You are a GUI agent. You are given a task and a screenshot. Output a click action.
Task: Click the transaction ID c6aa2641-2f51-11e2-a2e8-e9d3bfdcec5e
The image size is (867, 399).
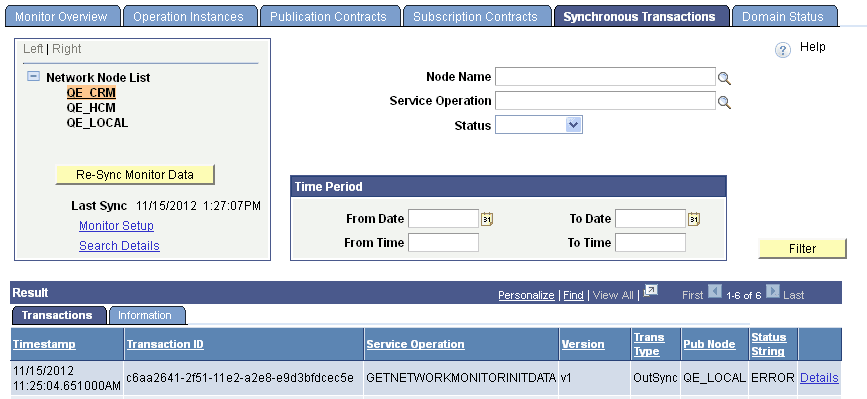tap(240, 378)
